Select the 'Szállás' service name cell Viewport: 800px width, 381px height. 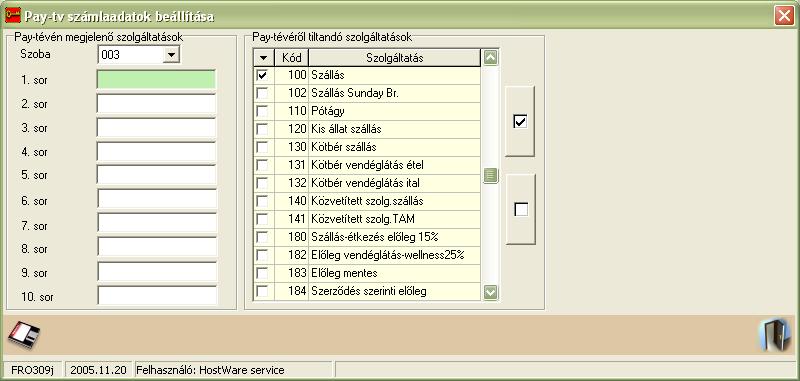coord(394,75)
